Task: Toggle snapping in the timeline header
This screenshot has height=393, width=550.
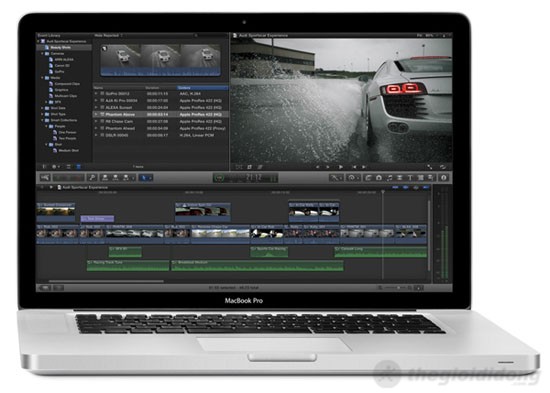Action: [426, 187]
